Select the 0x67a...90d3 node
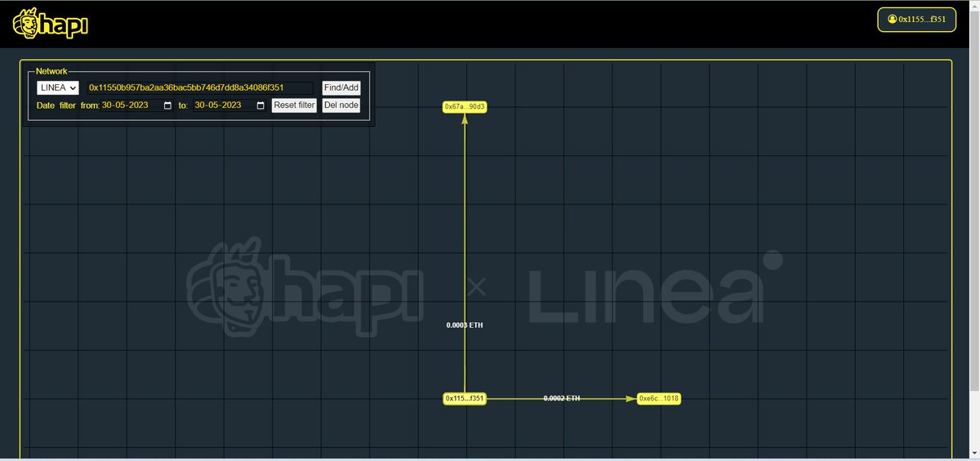The image size is (980, 461). click(465, 106)
